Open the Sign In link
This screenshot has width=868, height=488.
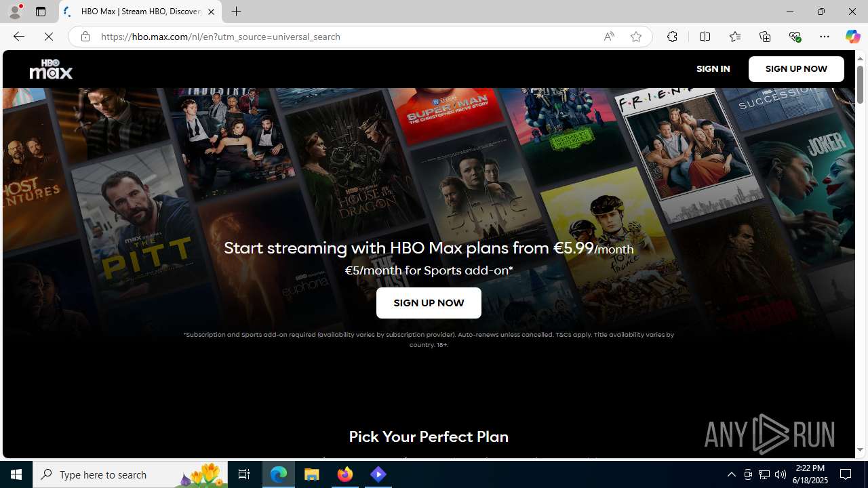pos(713,69)
